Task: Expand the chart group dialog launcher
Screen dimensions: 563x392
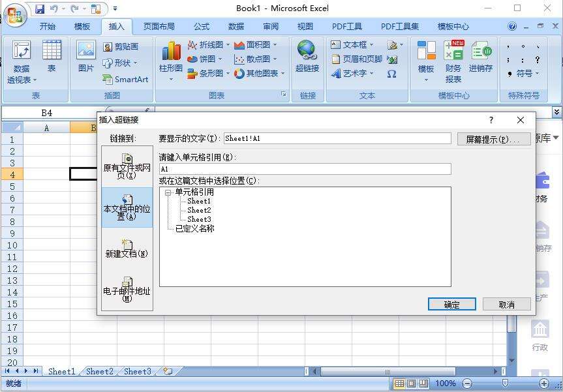Action: tap(284, 94)
